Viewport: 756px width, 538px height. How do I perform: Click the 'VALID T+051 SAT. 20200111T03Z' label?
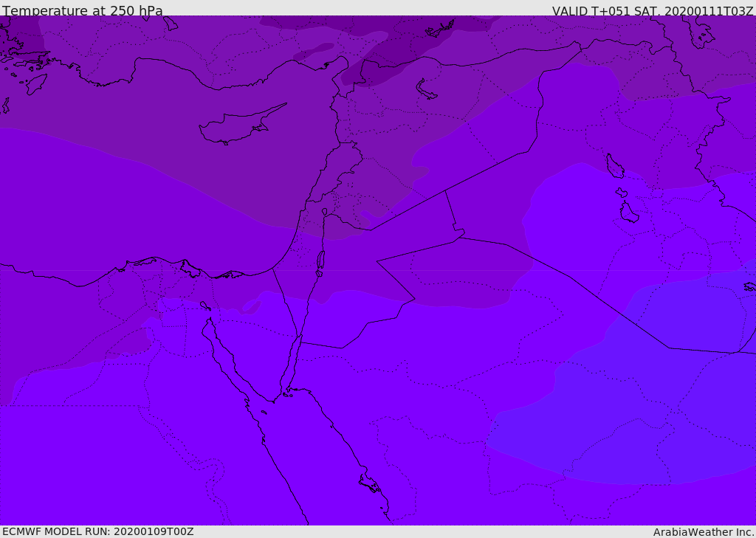coord(653,11)
